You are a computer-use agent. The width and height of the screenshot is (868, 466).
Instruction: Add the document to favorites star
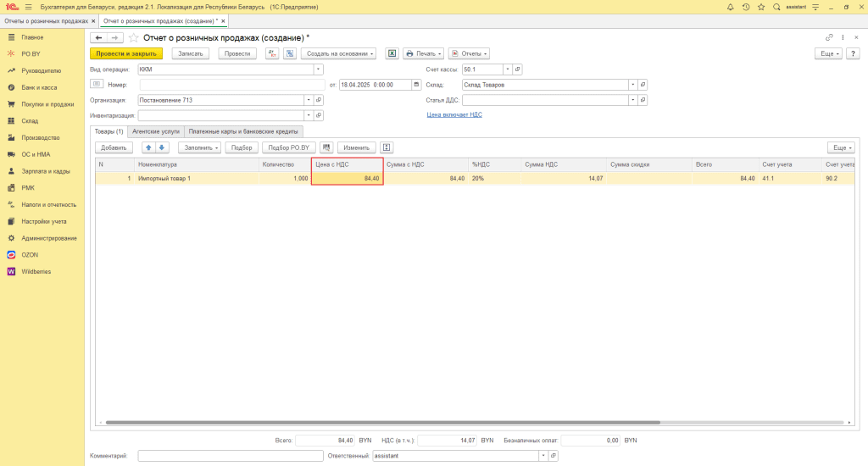[133, 37]
